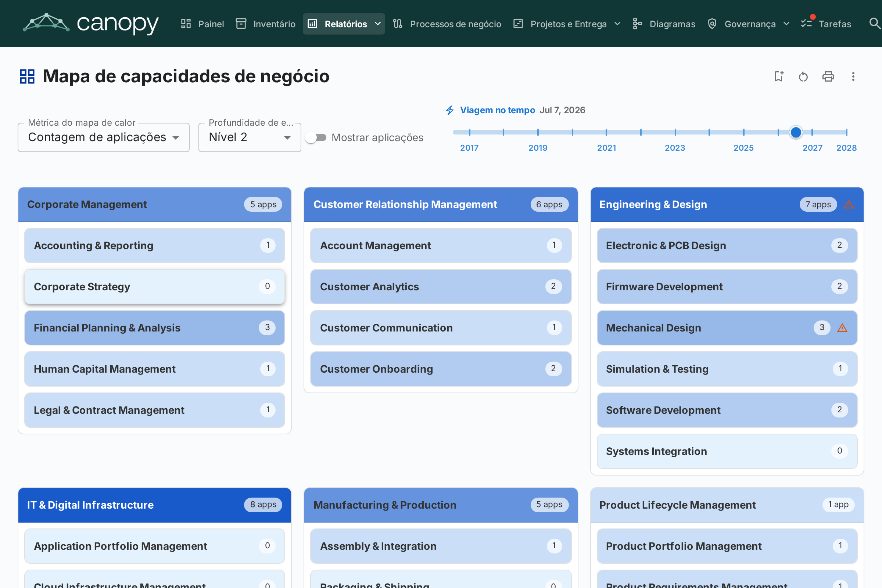Click the Projetos e Entrega icon
882x588 pixels.
point(518,24)
